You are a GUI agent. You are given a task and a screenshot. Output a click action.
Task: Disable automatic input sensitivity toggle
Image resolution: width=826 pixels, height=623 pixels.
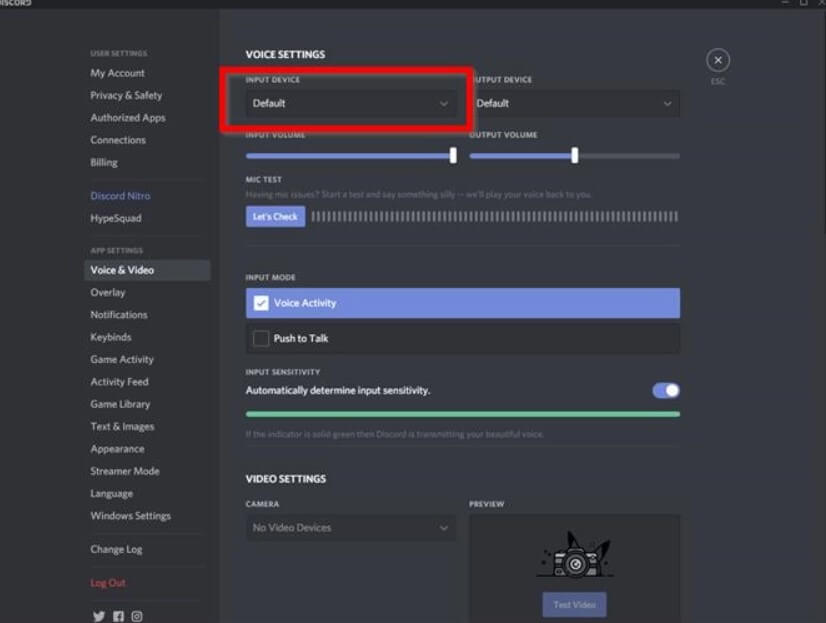[x=666, y=390]
